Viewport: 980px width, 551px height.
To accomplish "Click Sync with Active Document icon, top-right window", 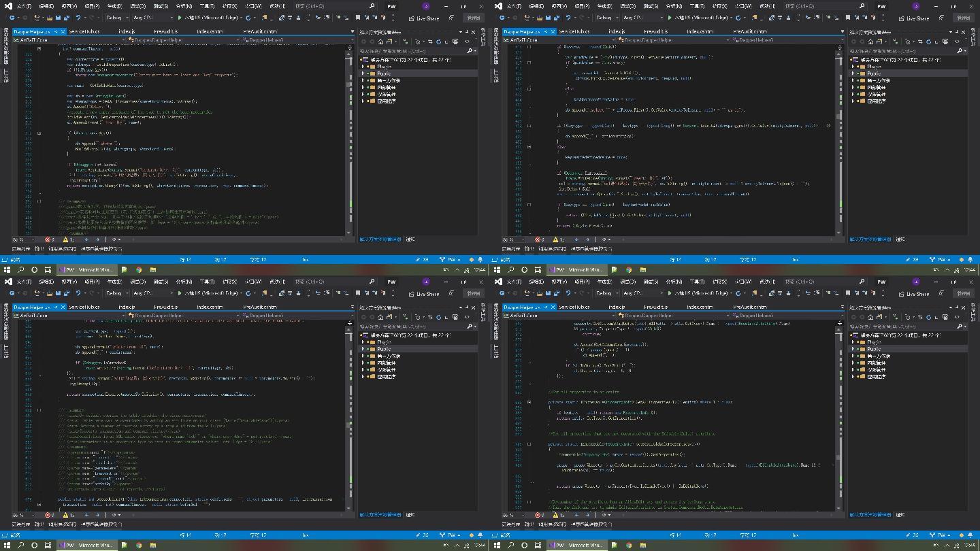I will coord(920,41).
